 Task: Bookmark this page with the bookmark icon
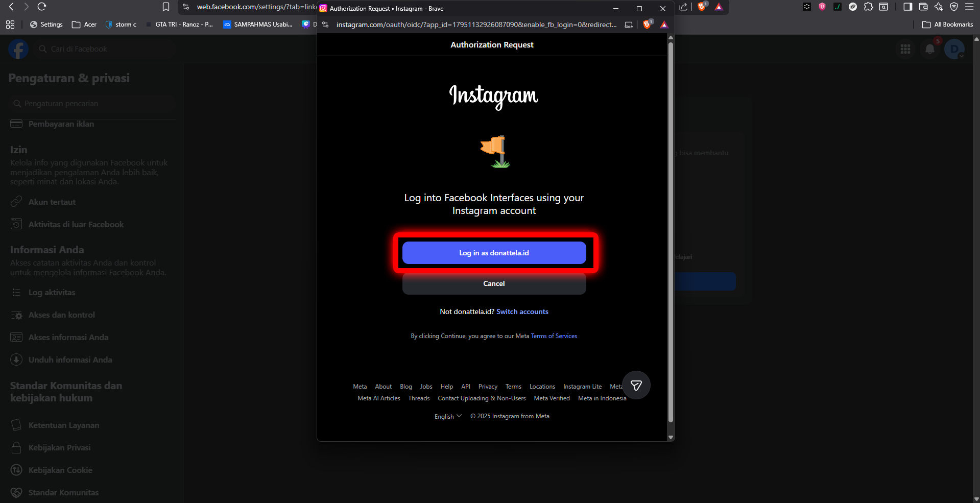166,7
